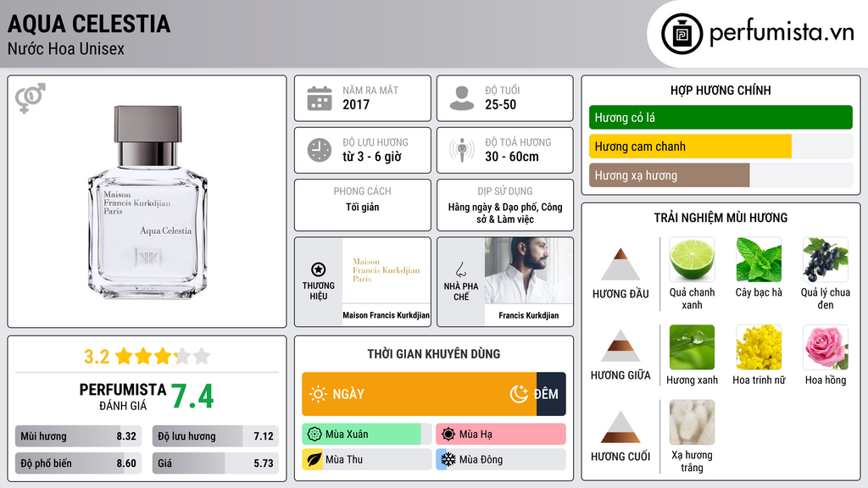Click the Tối giản style value
This screenshot has width=868, height=488.
pyautogui.click(x=363, y=208)
